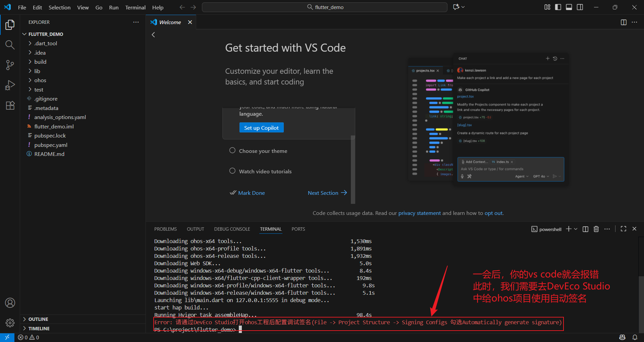
Task: Open terminal launch profile dropdown
Action: pos(576,229)
